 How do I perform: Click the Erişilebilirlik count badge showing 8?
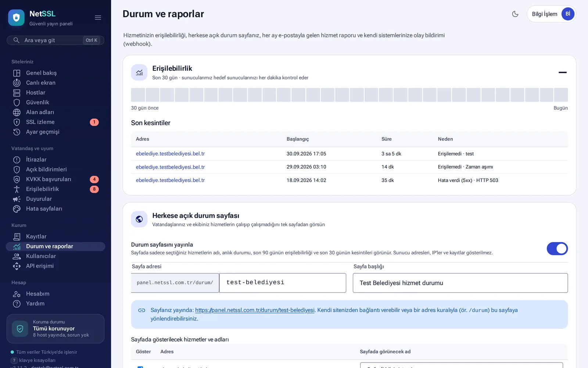coord(94,189)
